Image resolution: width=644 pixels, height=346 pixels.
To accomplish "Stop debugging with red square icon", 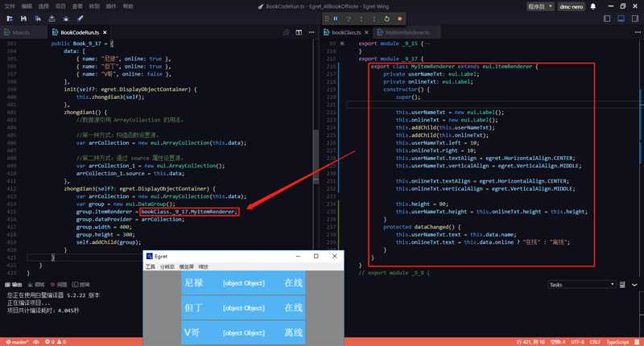I will (399, 19).
